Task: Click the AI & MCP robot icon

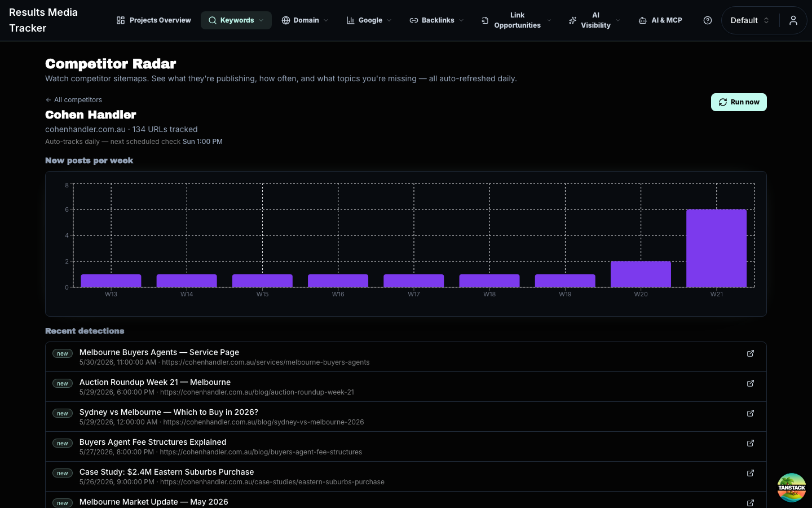Action: tap(643, 20)
